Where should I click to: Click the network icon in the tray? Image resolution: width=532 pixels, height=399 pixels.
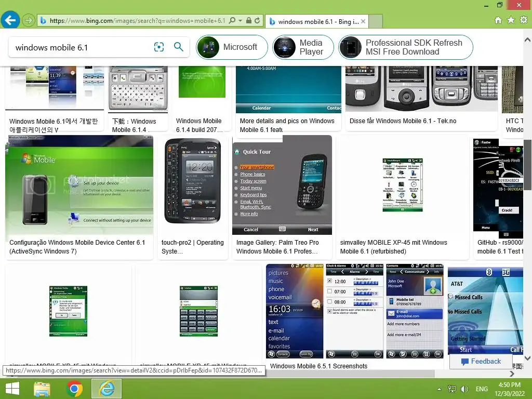tap(452, 389)
